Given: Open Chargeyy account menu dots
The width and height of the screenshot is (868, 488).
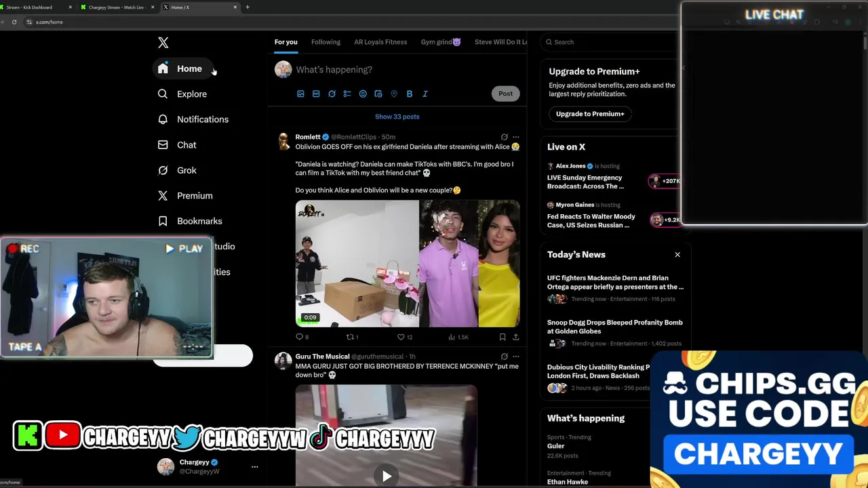Looking at the screenshot, I should [255, 467].
